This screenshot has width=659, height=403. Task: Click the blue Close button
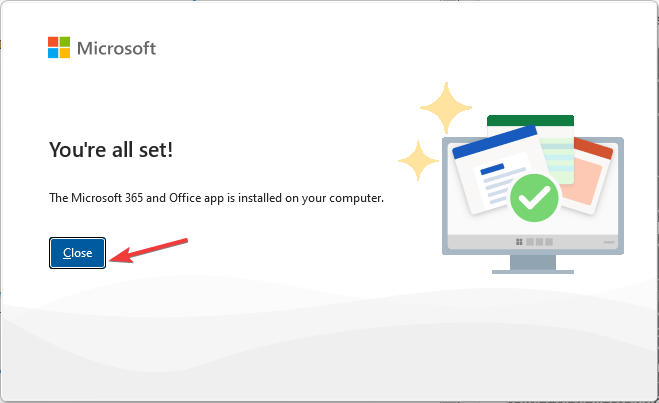[77, 253]
